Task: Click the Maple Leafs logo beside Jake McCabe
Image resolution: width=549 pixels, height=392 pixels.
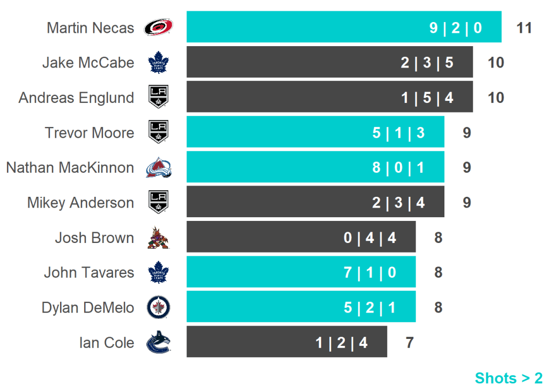Action: click(158, 62)
